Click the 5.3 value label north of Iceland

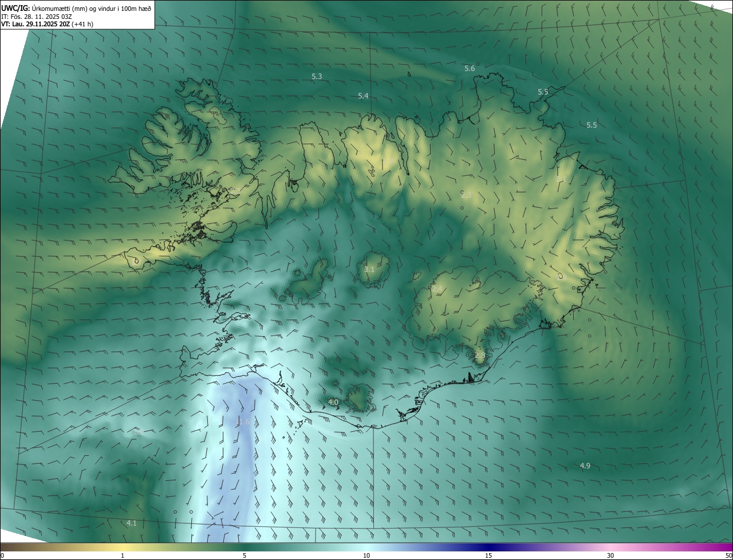pos(317,76)
